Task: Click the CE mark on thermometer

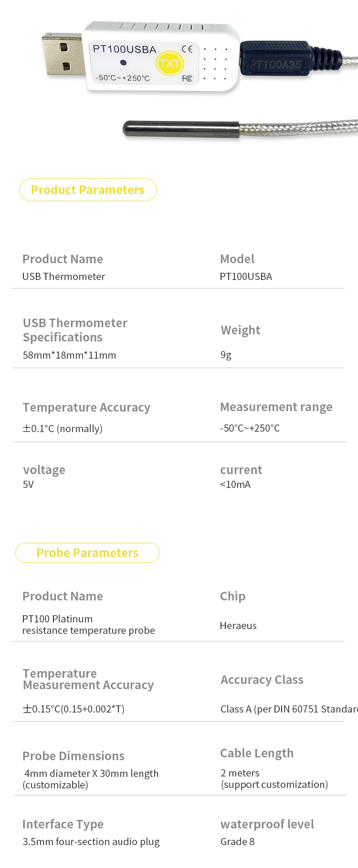Action: click(x=188, y=49)
